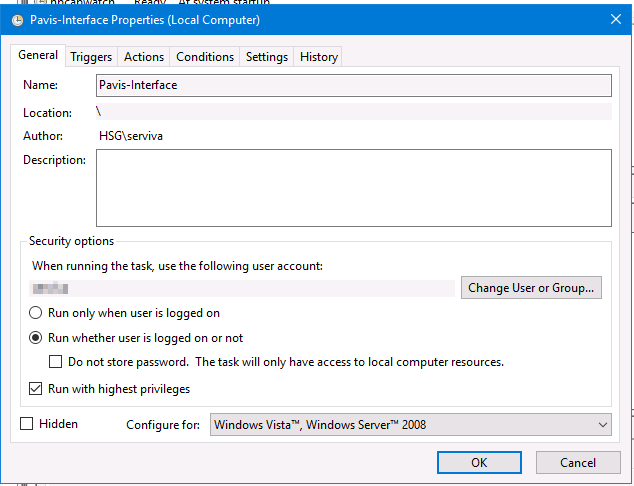Viewport: 634px width, 486px height.
Task: Enable the Do not store password checkbox
Action: 55,361
